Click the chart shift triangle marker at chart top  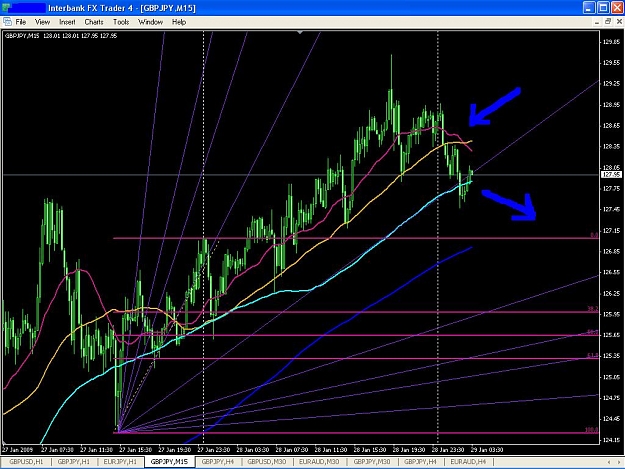300,32
